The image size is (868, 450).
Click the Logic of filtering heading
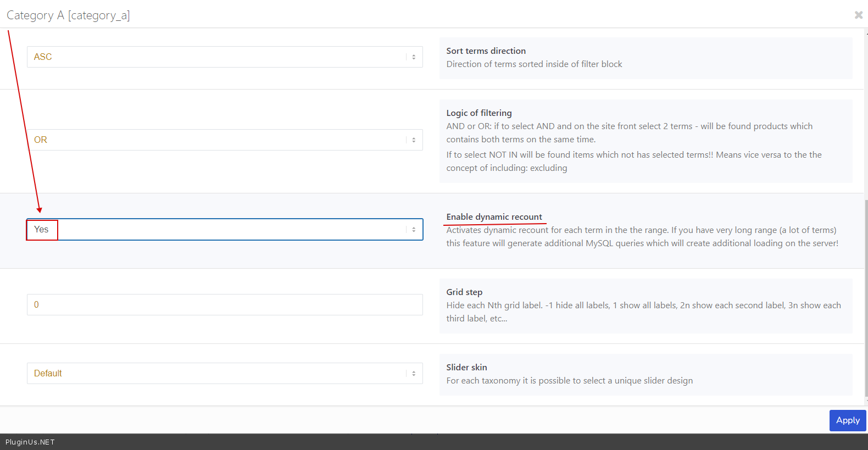click(x=478, y=113)
